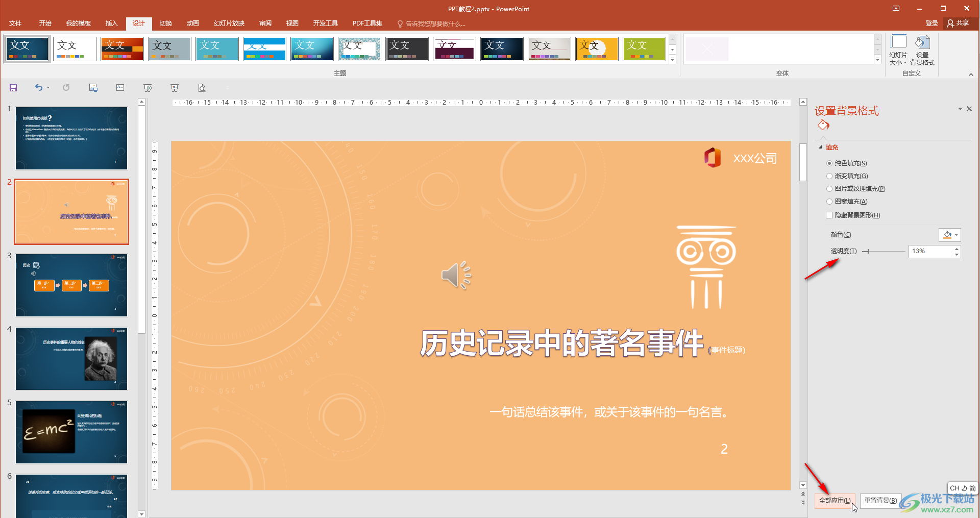Click the slideshow from current slide icon
The image size is (980, 518).
point(175,88)
